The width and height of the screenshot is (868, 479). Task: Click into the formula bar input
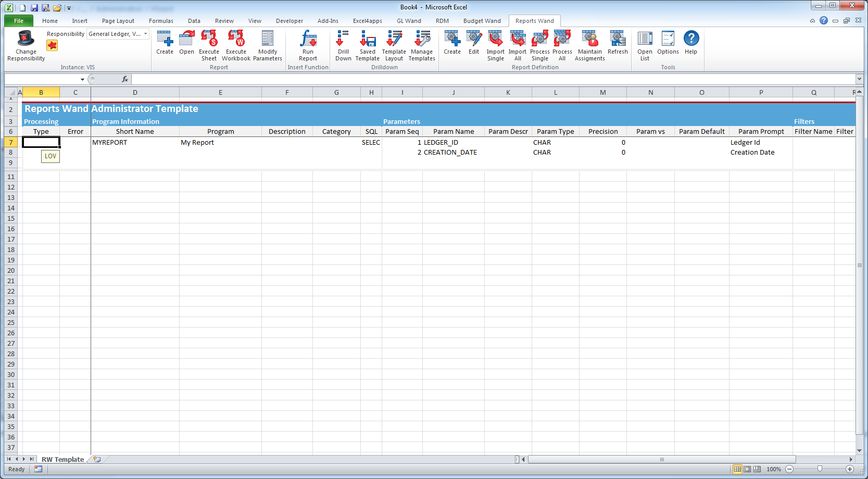(493, 79)
